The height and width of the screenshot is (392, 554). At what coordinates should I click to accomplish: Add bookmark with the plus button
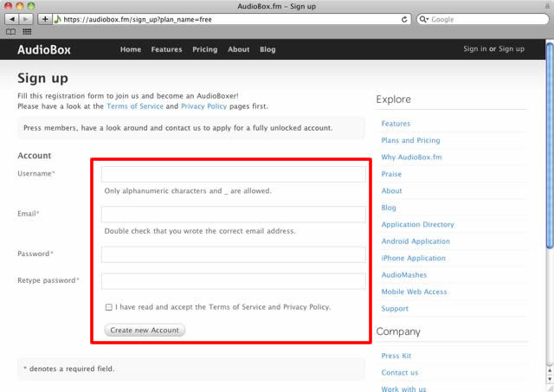(x=44, y=19)
